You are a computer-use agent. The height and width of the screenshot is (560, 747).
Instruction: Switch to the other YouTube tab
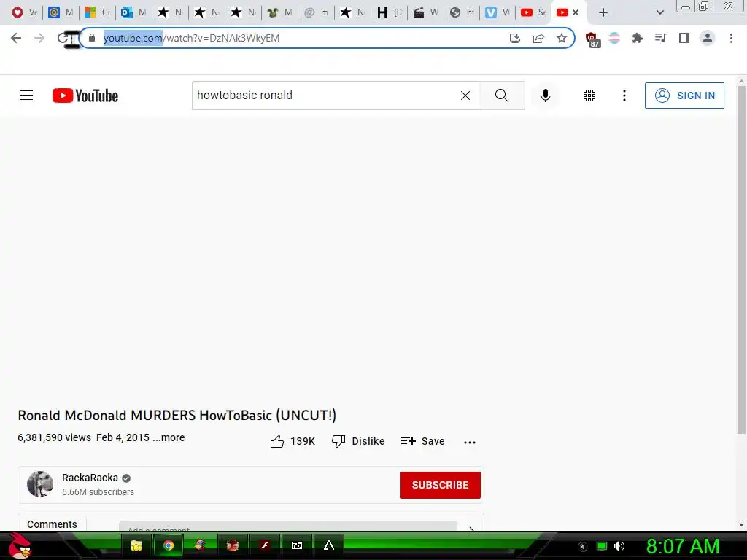point(533,12)
